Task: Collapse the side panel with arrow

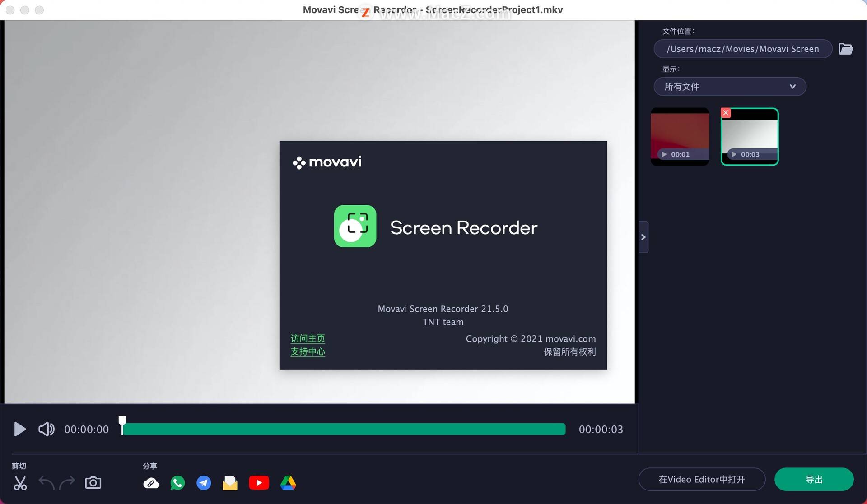Action: click(643, 237)
